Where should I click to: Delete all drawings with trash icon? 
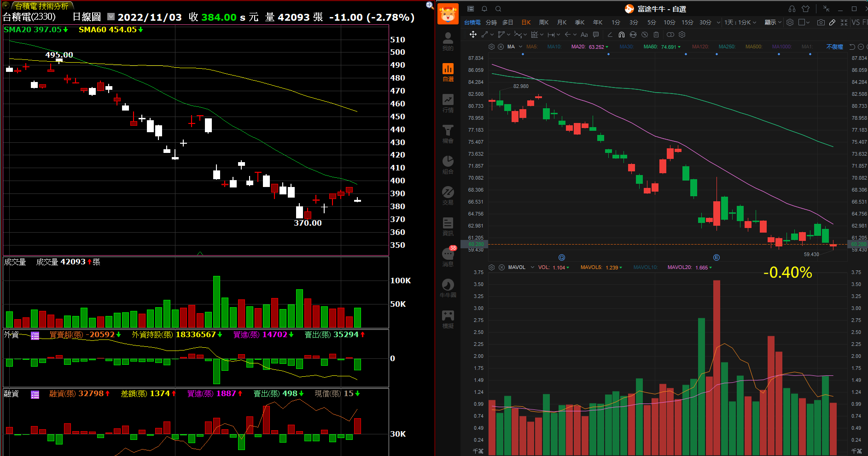click(x=656, y=35)
